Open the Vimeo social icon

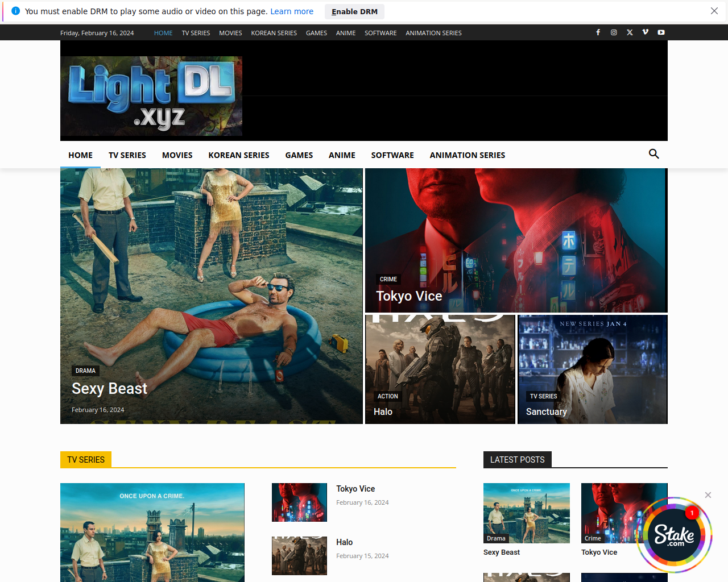(645, 32)
